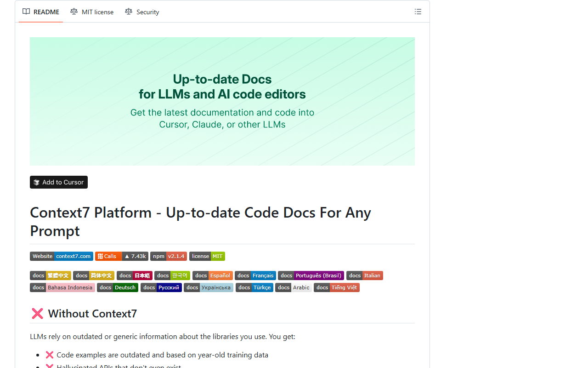588x368 pixels.
Task: Click the red X beside outdated code examples bullet
Action: click(49, 355)
